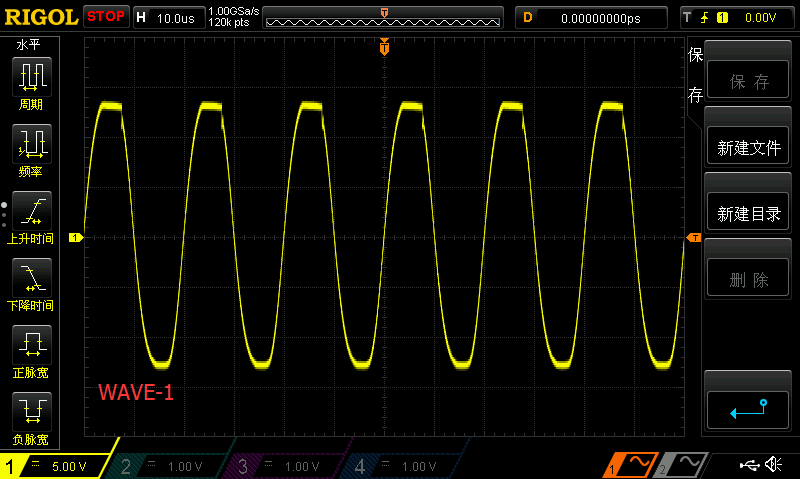800x479 pixels.
Task: Click the orange source 1 waveform icon
Action: pyautogui.click(x=632, y=465)
